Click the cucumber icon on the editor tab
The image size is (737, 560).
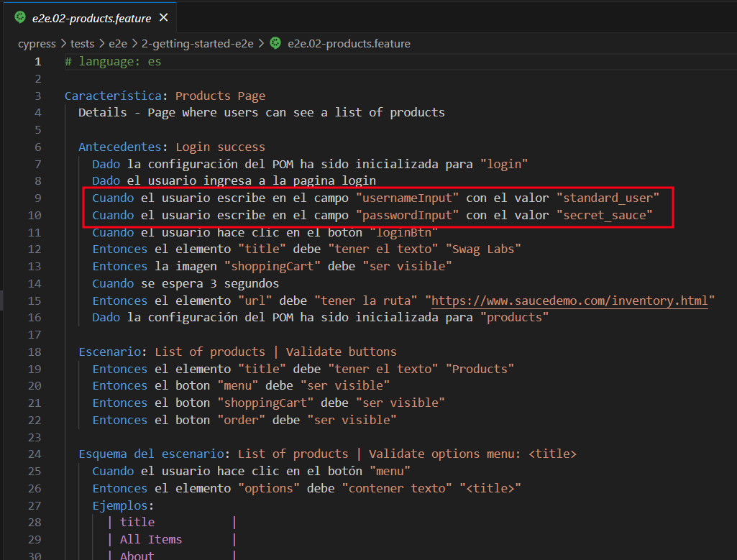(x=20, y=18)
